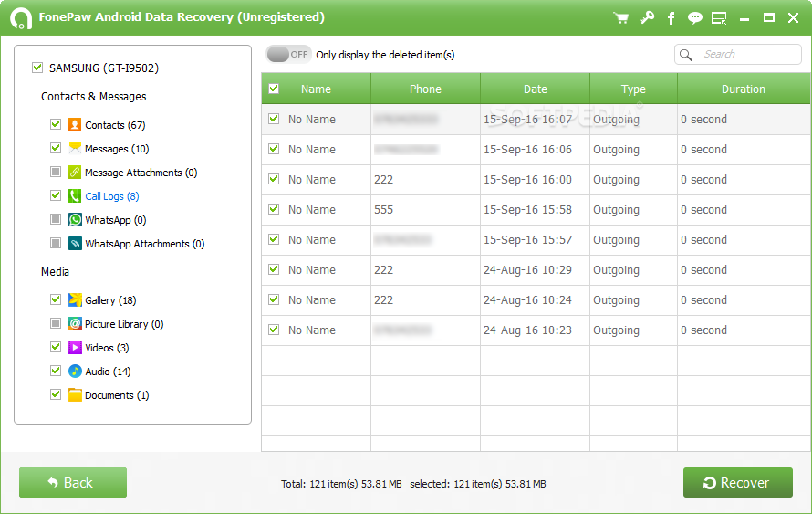The height and width of the screenshot is (514, 812).
Task: Open the Facebook share icon
Action: 671,18
